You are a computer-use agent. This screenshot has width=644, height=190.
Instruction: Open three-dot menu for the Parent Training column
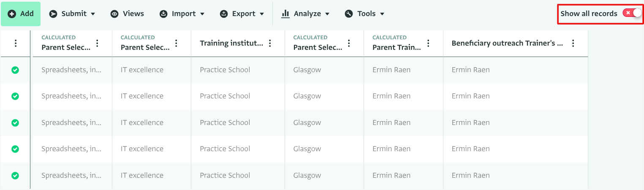pyautogui.click(x=428, y=43)
